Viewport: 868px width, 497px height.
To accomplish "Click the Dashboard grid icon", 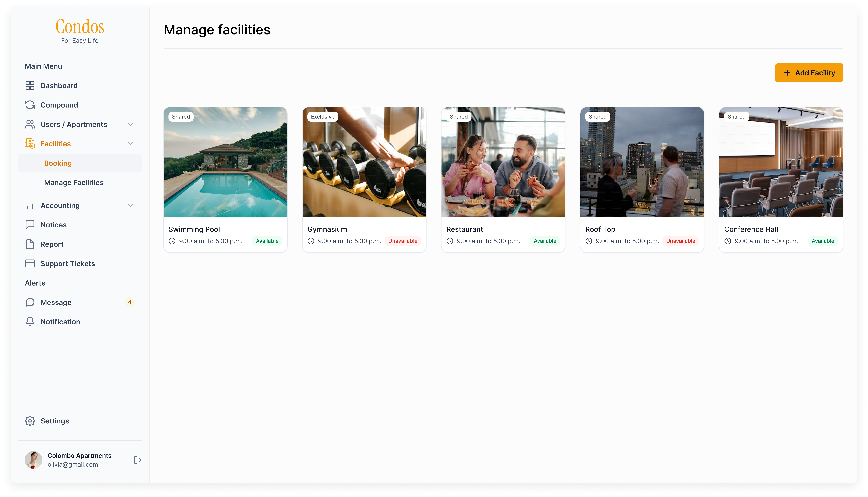I will click(30, 86).
